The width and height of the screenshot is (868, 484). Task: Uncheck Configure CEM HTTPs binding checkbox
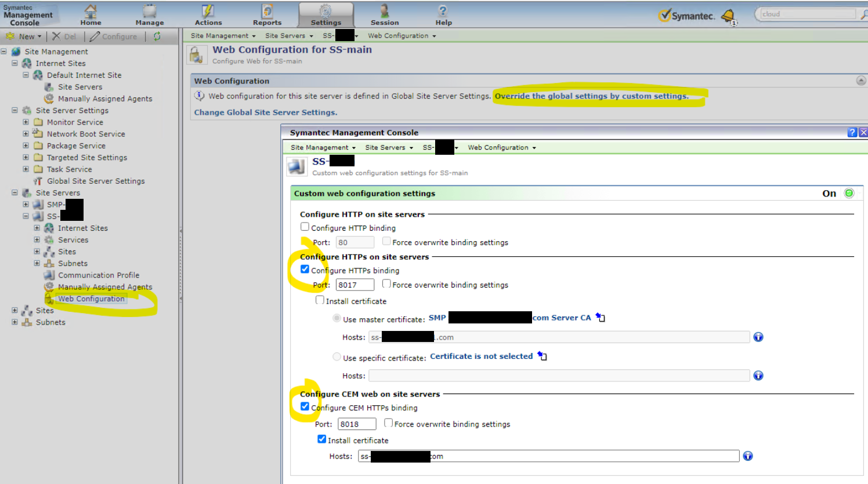tap(305, 406)
